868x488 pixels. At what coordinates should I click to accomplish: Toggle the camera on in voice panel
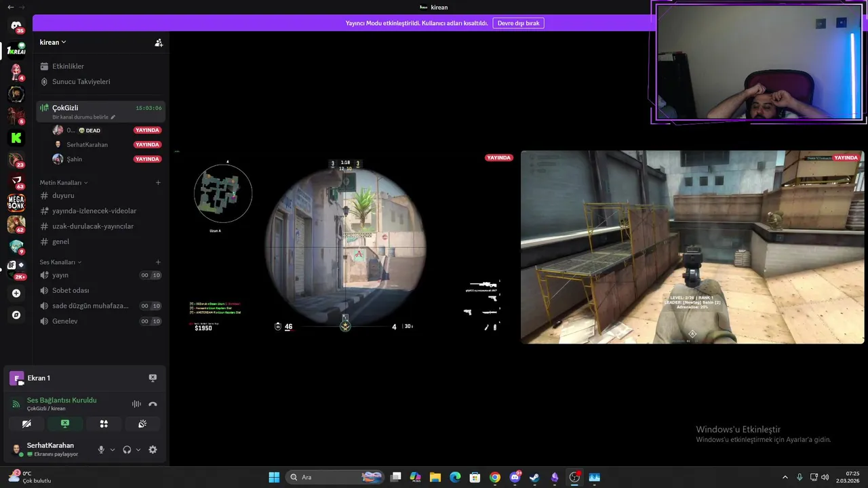[26, 424]
